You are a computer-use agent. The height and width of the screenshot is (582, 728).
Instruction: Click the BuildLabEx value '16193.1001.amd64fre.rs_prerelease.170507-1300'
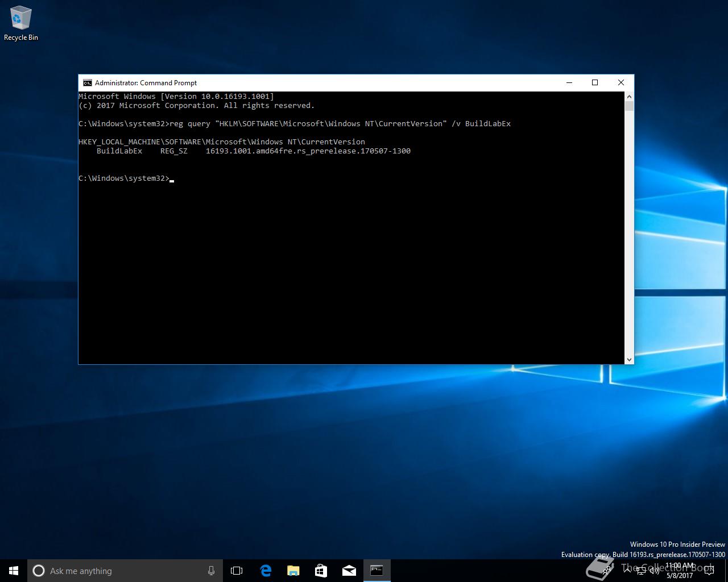308,151
